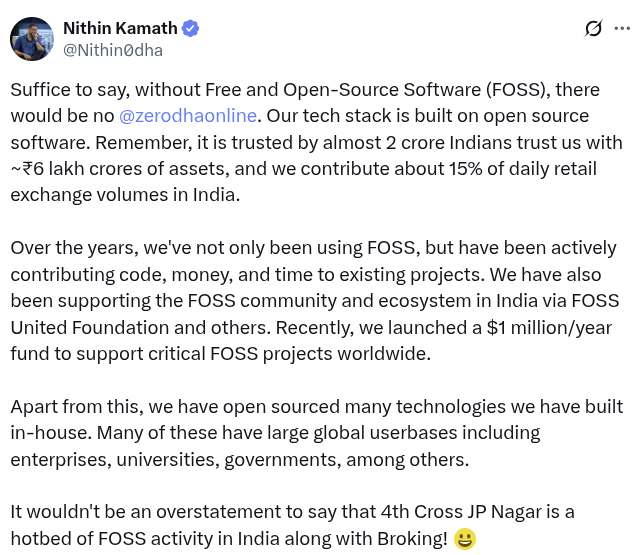
Task: Open Nithin Kamath's profile picture
Action: tap(32, 39)
